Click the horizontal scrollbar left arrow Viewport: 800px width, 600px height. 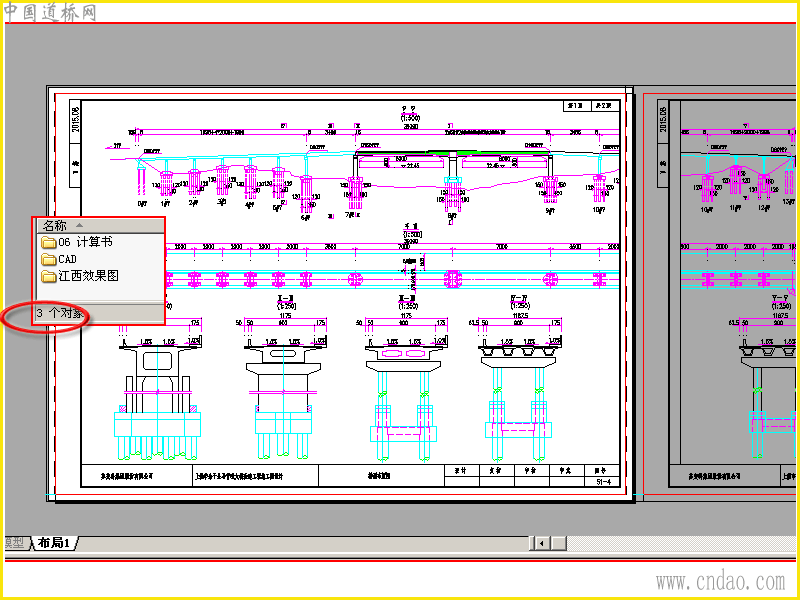[541, 543]
